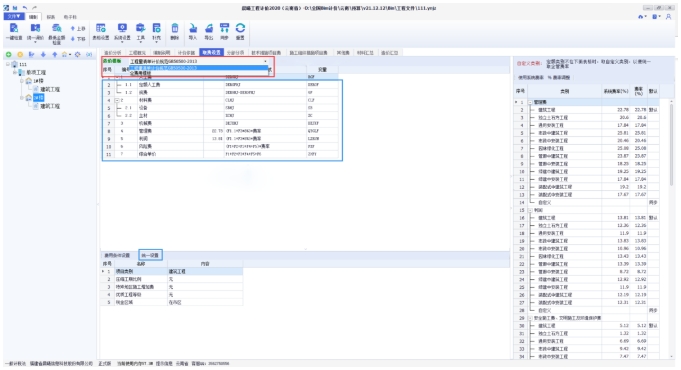Select the 1#楼 node in the project tree

[38, 81]
